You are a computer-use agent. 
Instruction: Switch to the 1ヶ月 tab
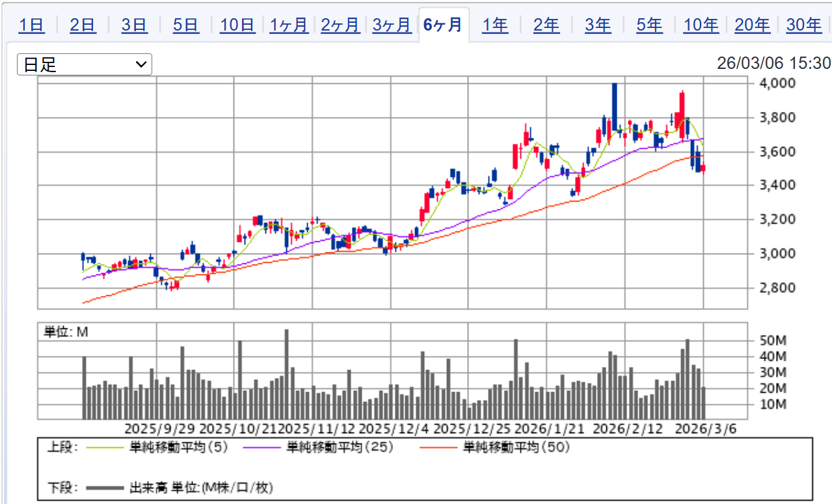pyautogui.click(x=289, y=25)
